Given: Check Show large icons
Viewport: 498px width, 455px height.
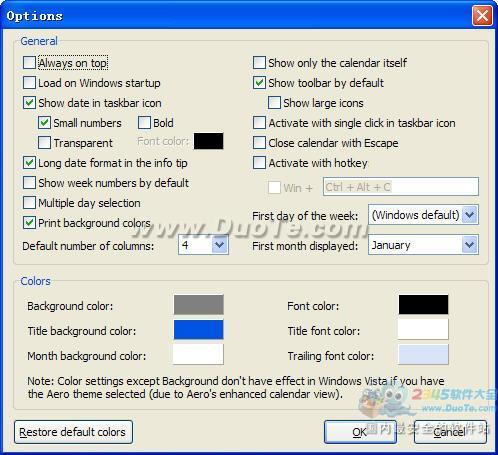Looking at the screenshot, I should [274, 103].
